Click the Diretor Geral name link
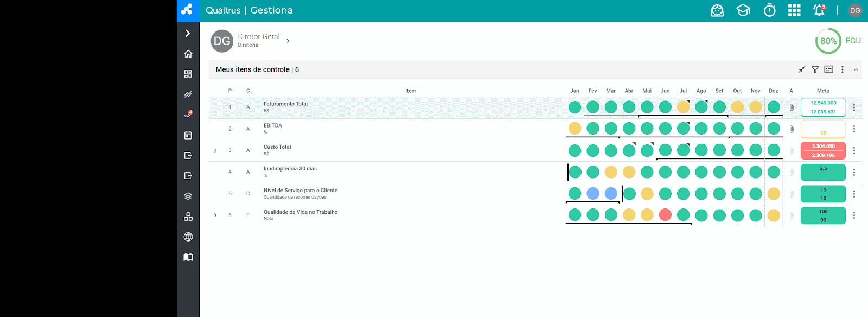The width and height of the screenshot is (868, 317). point(259,36)
